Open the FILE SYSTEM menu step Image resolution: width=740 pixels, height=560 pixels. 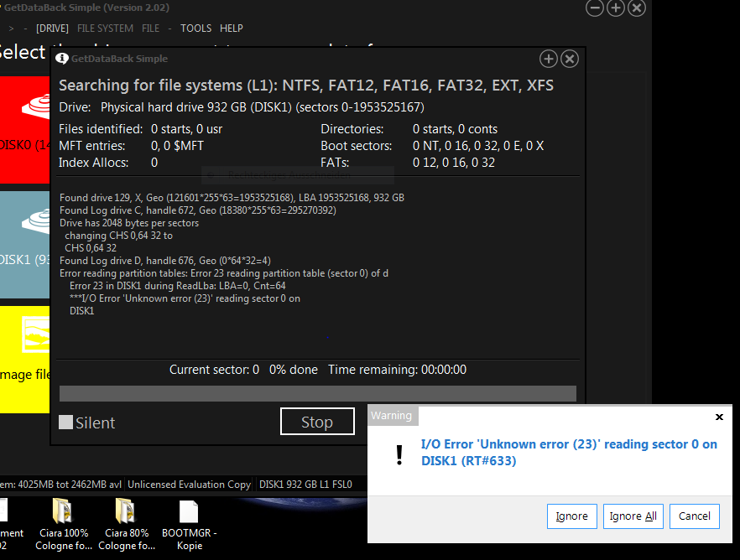[x=105, y=29]
